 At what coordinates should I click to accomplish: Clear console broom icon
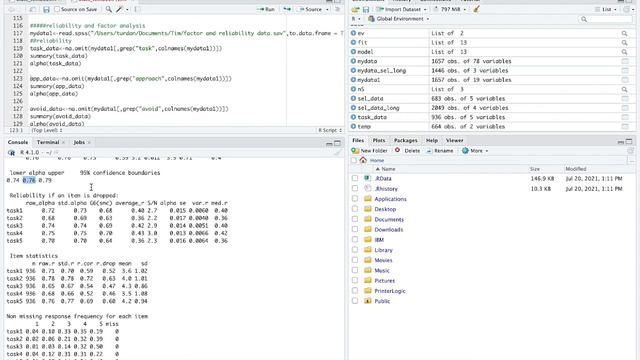338,153
